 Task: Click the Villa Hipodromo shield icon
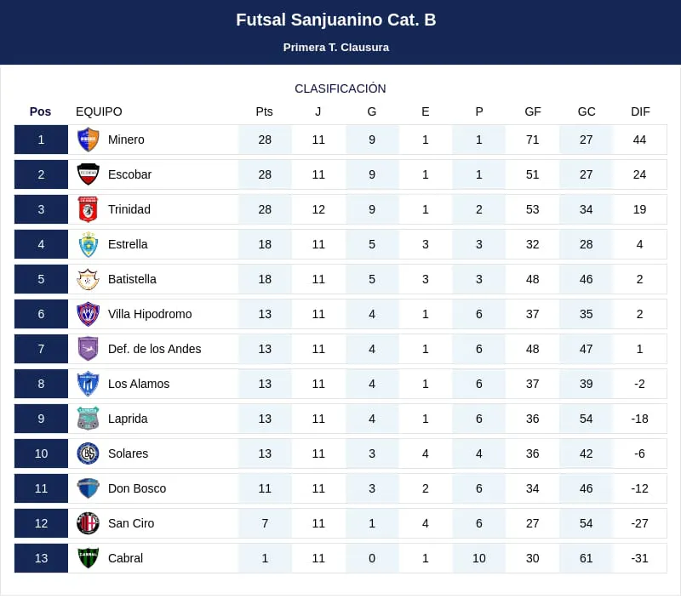click(x=89, y=314)
